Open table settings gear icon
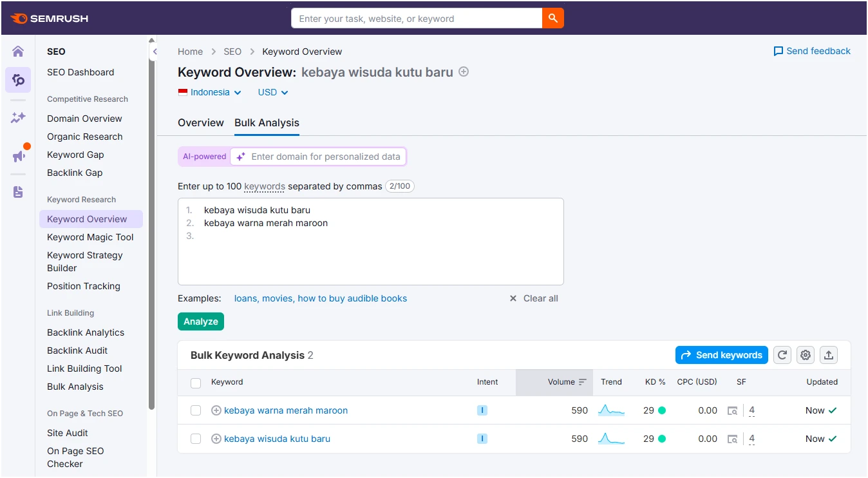 806,355
